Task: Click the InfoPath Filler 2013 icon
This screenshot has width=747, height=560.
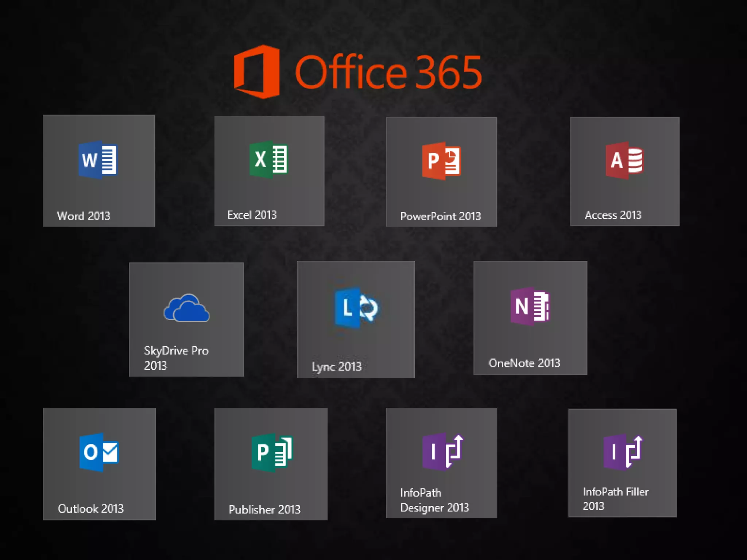Action: [623, 452]
